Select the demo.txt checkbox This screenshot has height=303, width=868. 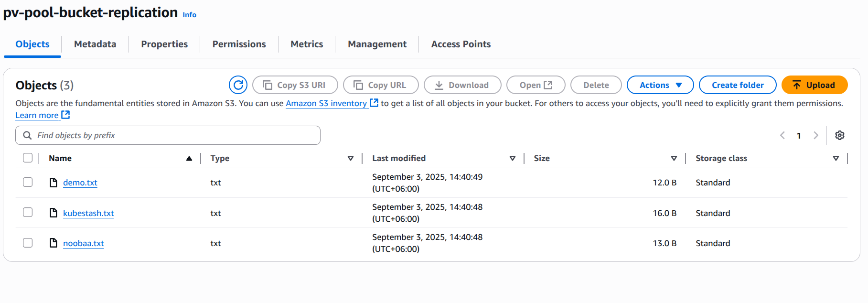[28, 182]
